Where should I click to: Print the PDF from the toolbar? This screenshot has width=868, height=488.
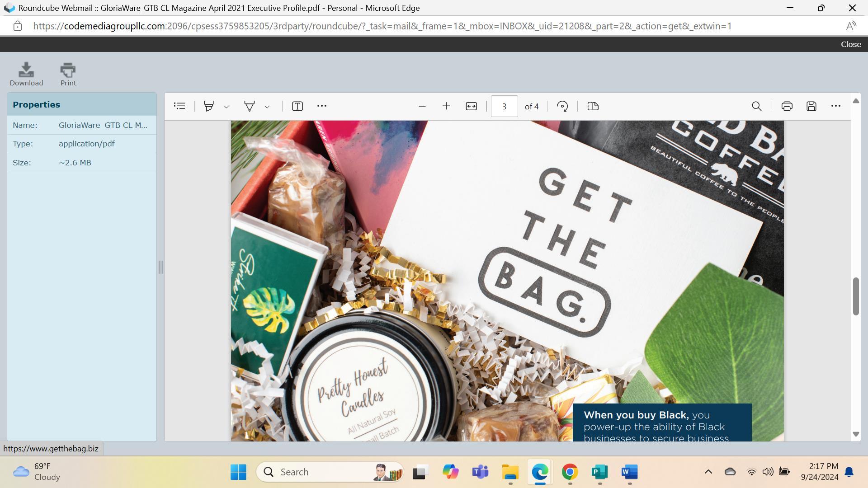[x=787, y=106]
